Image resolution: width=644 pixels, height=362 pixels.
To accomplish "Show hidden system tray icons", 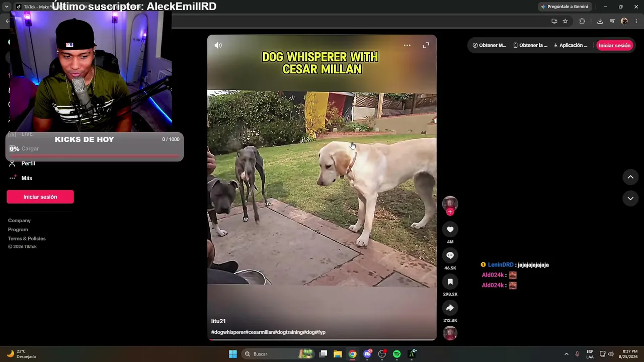I will click(566, 354).
